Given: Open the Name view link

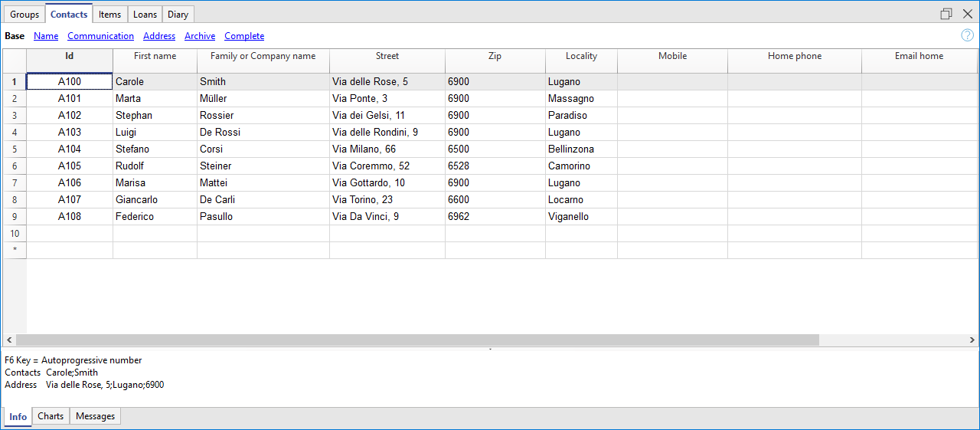Looking at the screenshot, I should tap(46, 36).
